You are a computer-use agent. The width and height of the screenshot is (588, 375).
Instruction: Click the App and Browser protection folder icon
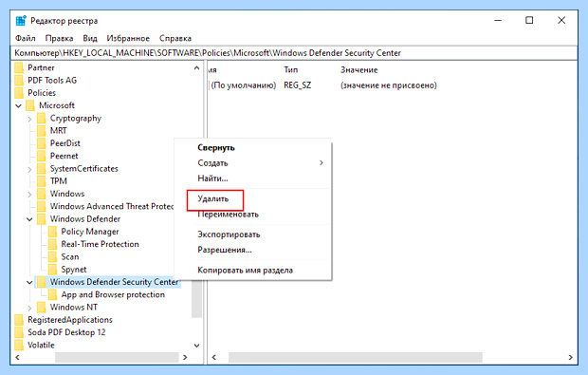click(52, 294)
